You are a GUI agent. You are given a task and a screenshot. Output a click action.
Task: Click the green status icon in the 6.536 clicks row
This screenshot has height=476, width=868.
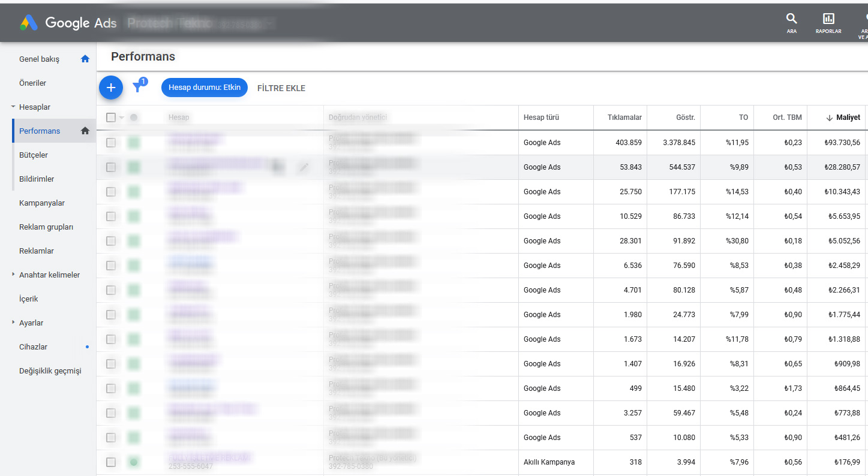pyautogui.click(x=134, y=266)
